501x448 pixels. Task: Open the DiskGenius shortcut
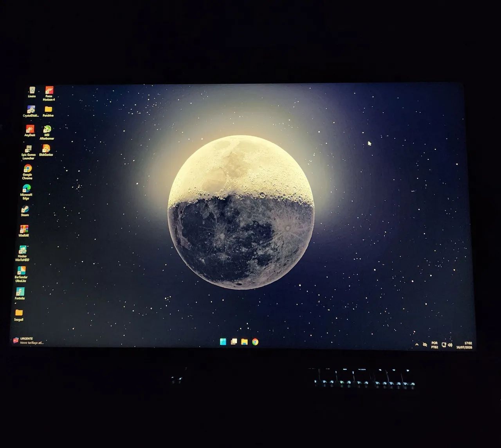click(x=46, y=151)
